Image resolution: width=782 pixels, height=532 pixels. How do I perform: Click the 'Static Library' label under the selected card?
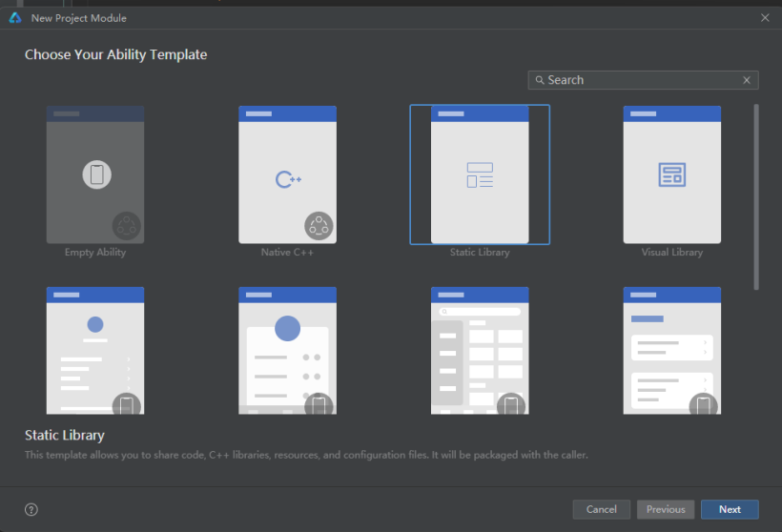pos(480,253)
